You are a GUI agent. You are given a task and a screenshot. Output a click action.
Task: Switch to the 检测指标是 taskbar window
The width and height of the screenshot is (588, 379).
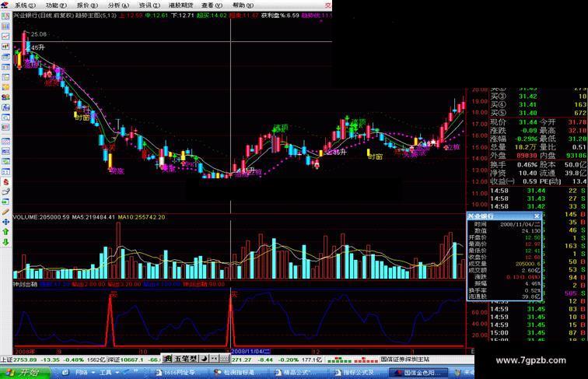(236, 373)
